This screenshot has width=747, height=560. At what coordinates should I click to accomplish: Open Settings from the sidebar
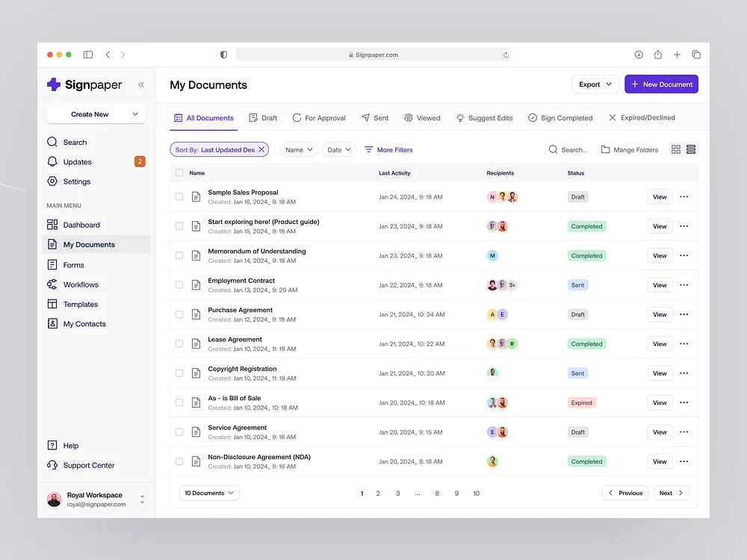[x=76, y=181]
